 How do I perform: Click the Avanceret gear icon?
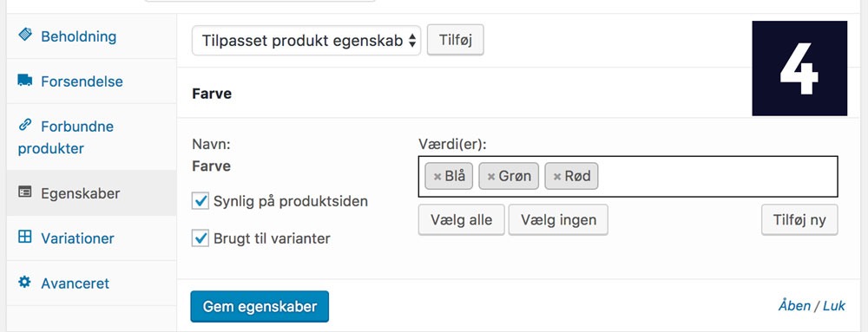point(25,282)
